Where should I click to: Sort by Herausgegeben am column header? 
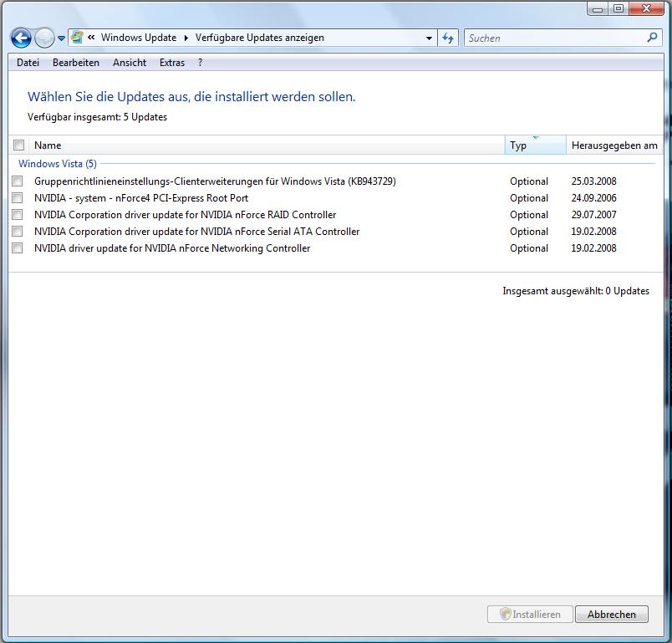click(614, 145)
